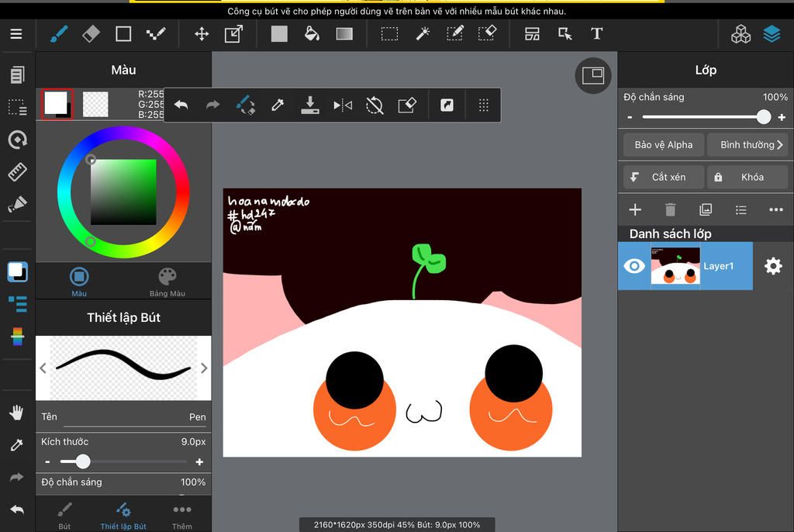
Task: Select the Transform tool
Action: [x=233, y=34]
